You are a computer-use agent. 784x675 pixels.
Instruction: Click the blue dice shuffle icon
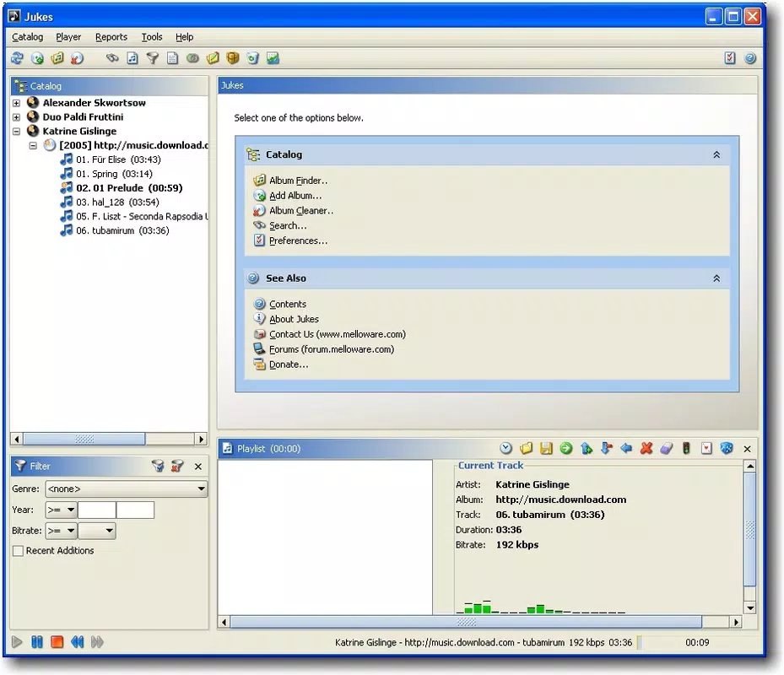(727, 449)
